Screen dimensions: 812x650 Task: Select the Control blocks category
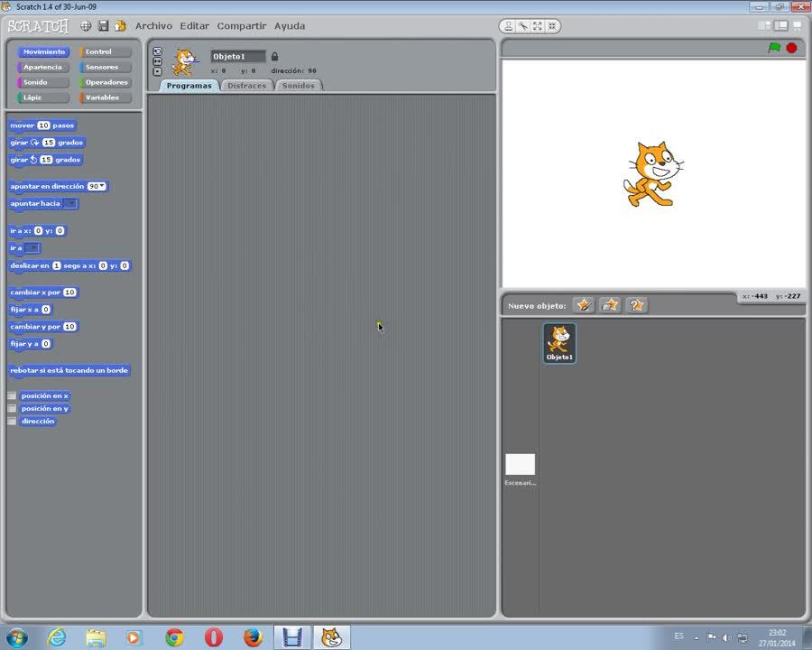(105, 51)
